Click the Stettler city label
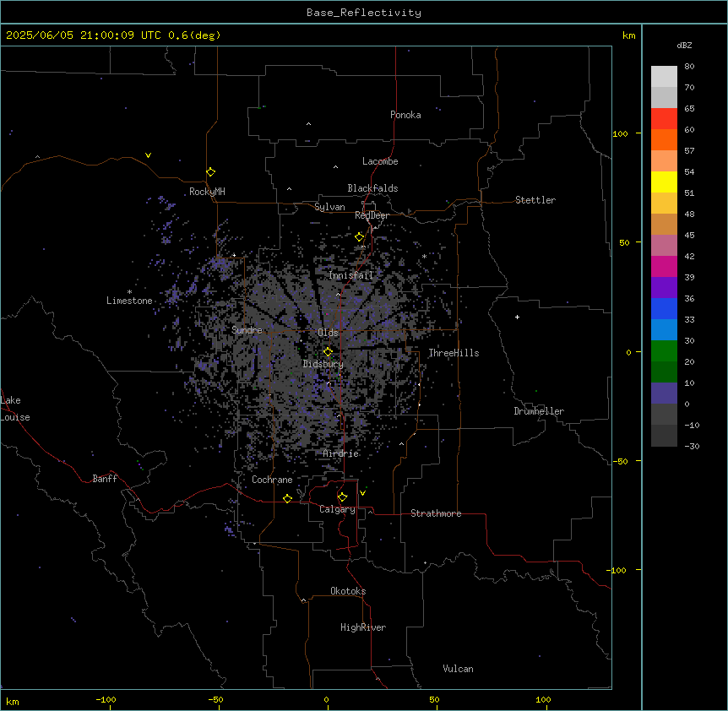Image resolution: width=728 pixels, height=711 pixels. pos(535,200)
